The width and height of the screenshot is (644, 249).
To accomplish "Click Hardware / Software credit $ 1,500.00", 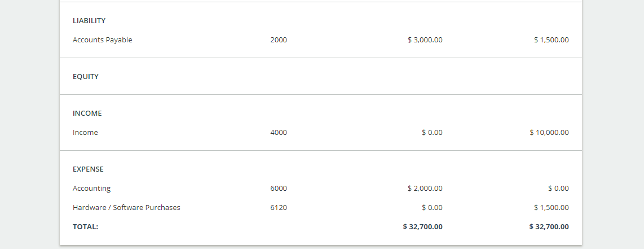I will pyautogui.click(x=551, y=208).
